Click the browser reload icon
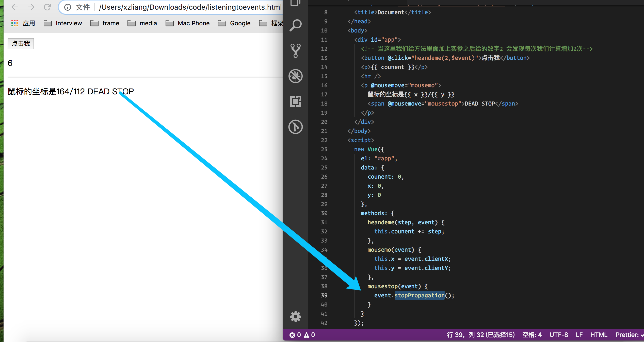Image resolution: width=644 pixels, height=342 pixels. 47,7
